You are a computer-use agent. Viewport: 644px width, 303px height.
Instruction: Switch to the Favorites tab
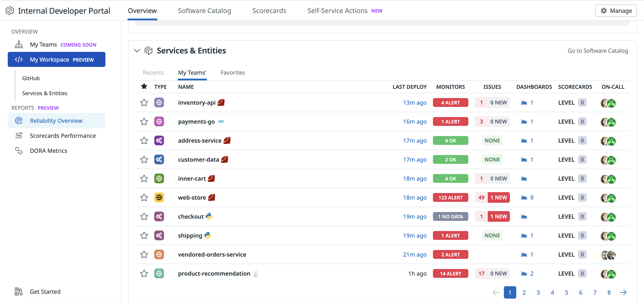coord(232,73)
